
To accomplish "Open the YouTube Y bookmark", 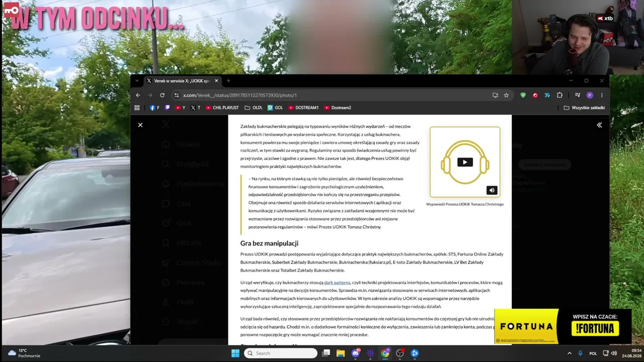I will pos(180,108).
